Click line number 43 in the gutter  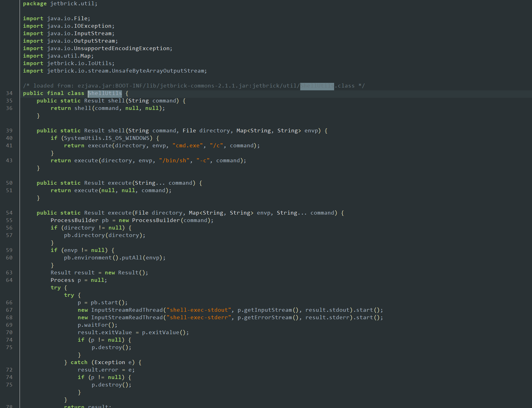pos(9,160)
